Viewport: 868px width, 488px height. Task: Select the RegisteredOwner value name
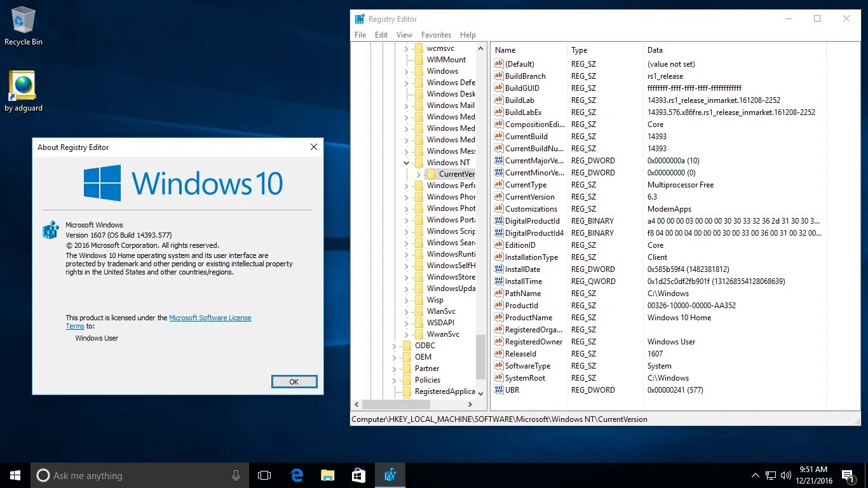(x=534, y=342)
